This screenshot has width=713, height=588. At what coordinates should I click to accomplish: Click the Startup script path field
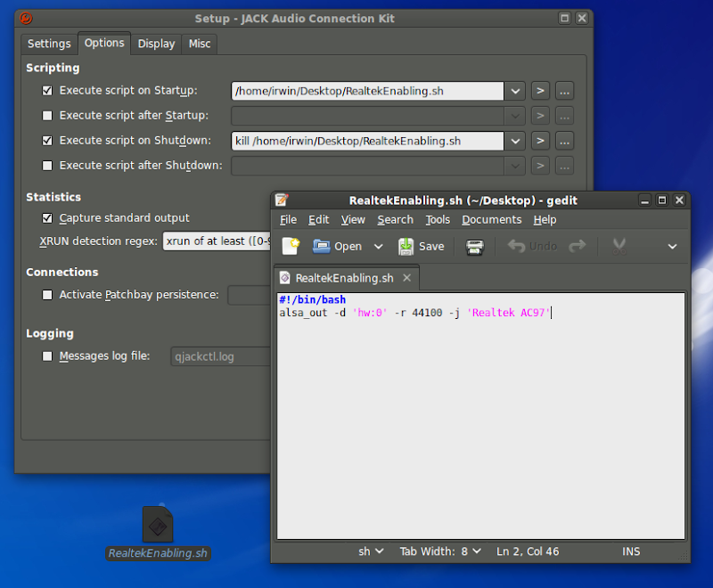[367, 91]
